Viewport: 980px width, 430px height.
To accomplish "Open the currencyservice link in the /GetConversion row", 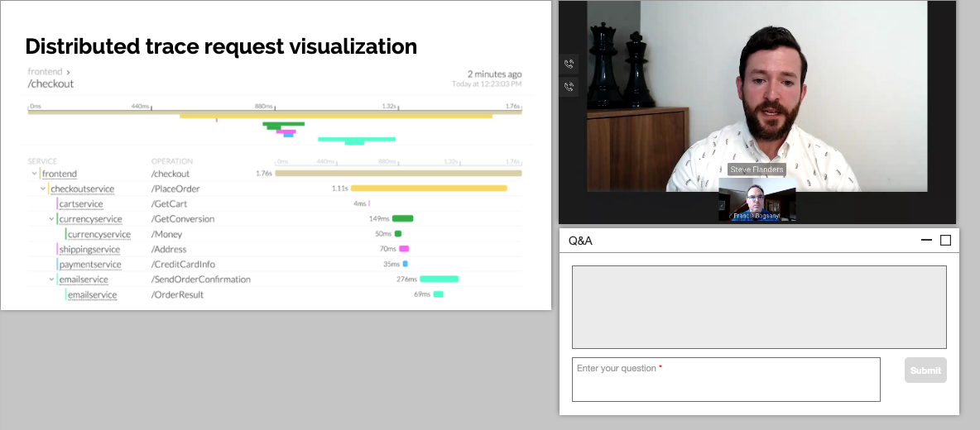I will coord(90,219).
